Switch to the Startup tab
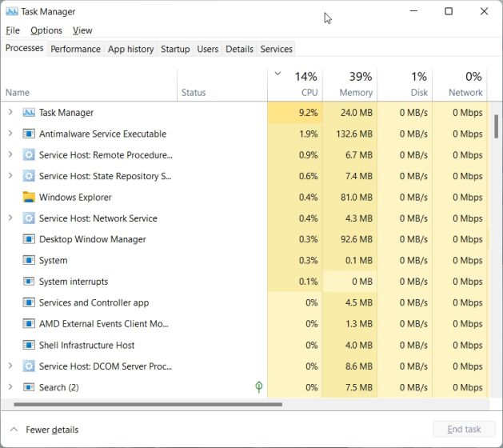503x448 pixels. tap(175, 49)
